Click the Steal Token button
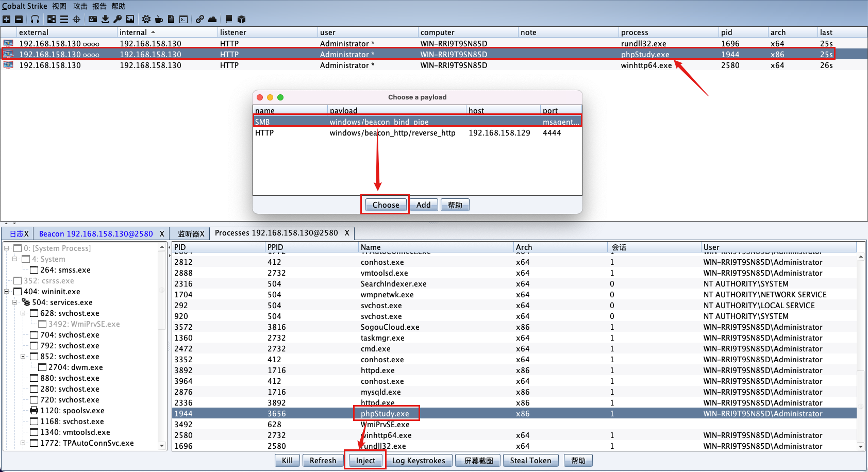Viewport: 868px width, 472px height. click(530, 461)
